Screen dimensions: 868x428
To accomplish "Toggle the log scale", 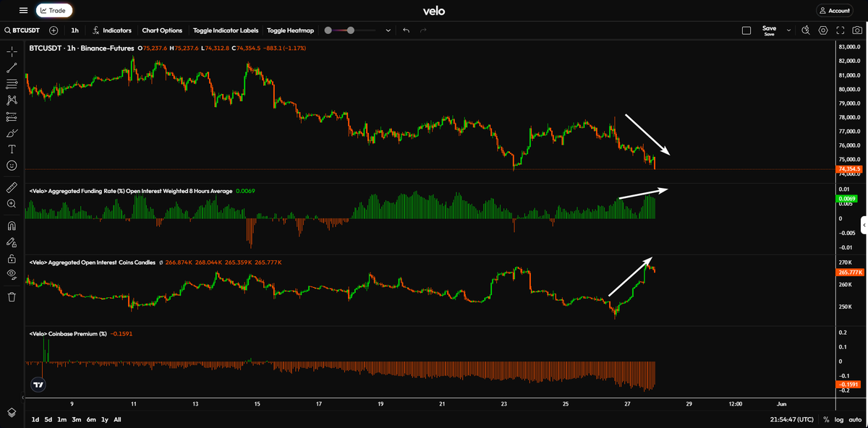I will pos(839,419).
